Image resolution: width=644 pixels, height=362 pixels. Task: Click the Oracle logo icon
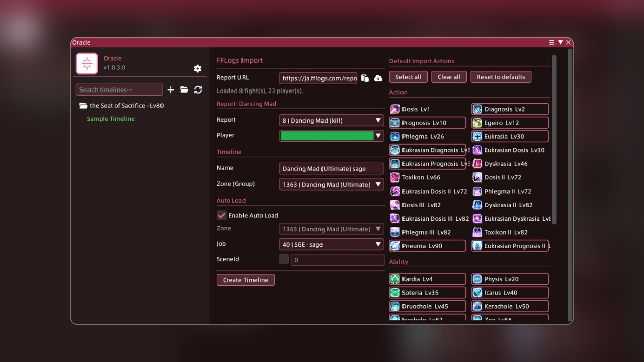(87, 64)
